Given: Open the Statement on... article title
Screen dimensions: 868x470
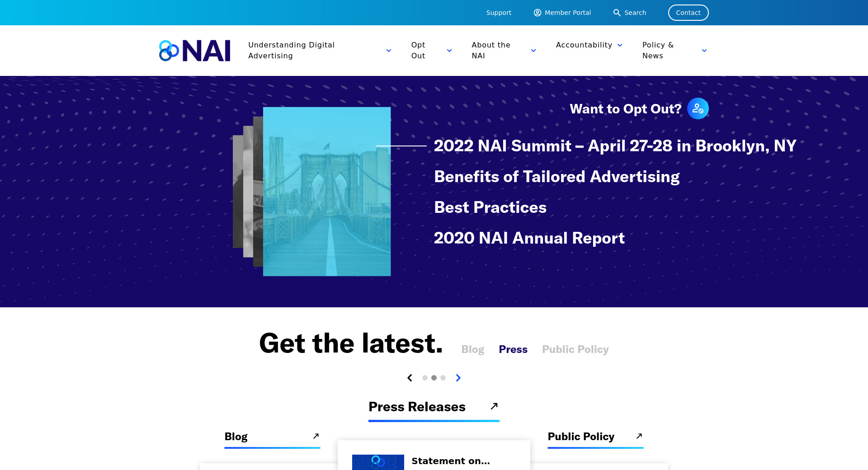Looking at the screenshot, I should tap(451, 461).
